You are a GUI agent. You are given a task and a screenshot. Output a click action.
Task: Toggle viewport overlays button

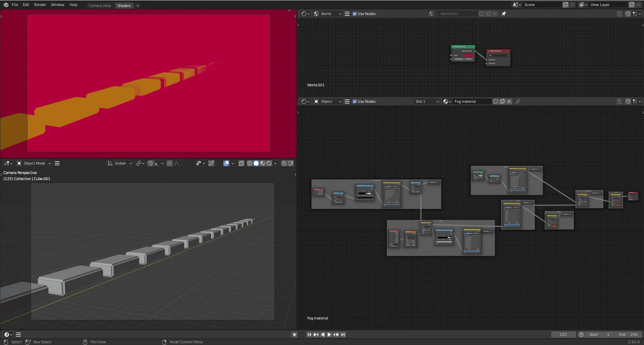[x=226, y=163]
